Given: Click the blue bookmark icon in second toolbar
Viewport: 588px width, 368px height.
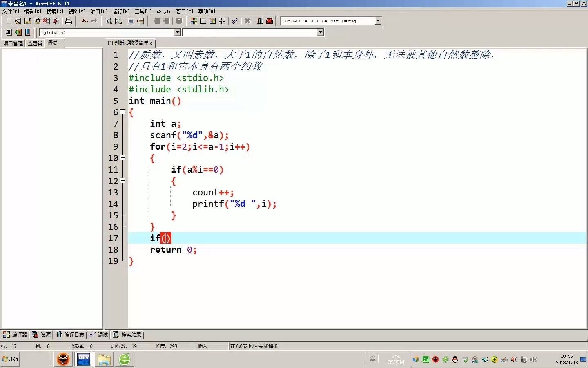Looking at the screenshot, I should [28, 32].
